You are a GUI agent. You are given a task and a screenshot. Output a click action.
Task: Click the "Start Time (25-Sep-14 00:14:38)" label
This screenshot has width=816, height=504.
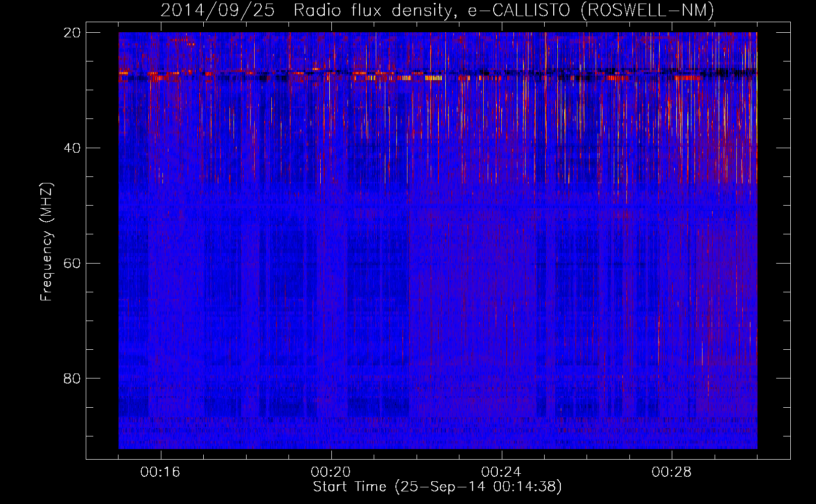tap(437, 487)
